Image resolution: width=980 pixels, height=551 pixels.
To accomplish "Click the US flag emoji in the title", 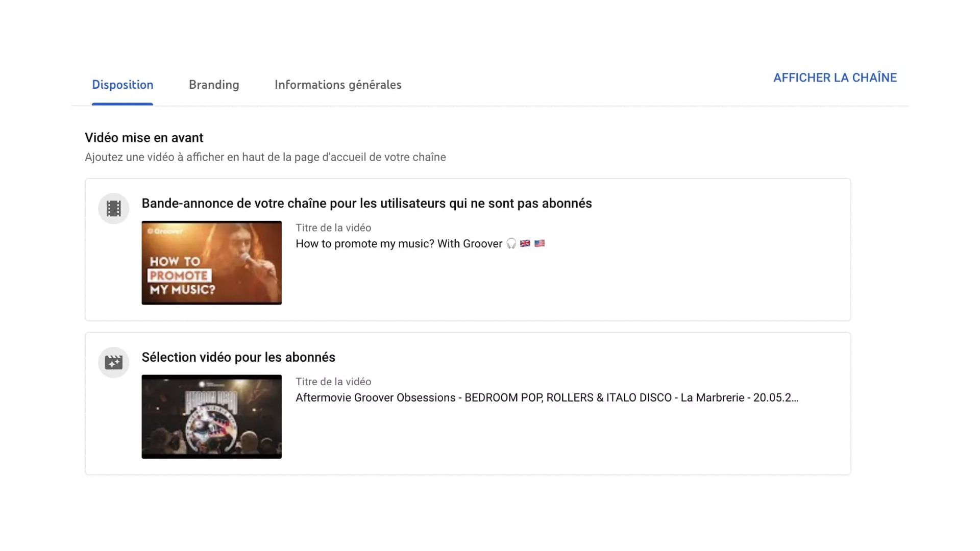I will (x=540, y=244).
